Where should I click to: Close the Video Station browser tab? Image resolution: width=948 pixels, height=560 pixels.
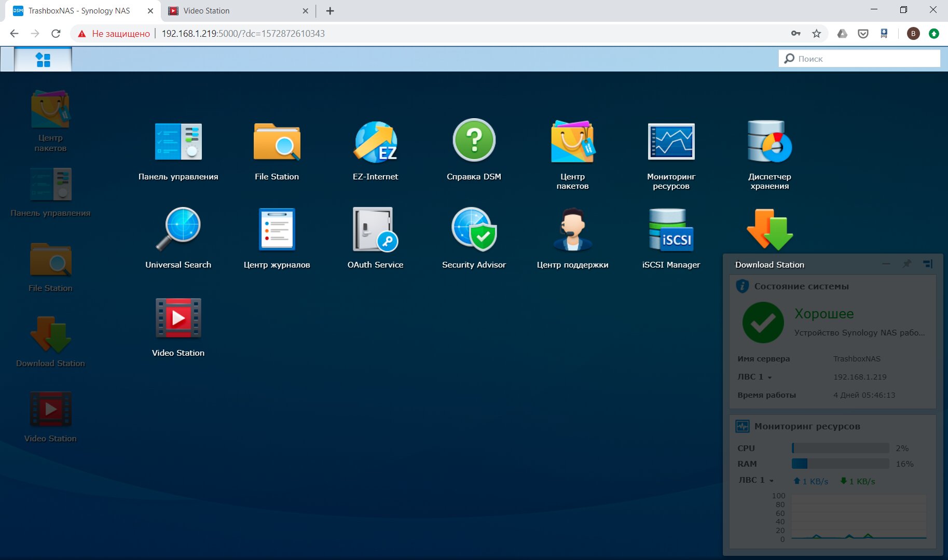point(305,10)
